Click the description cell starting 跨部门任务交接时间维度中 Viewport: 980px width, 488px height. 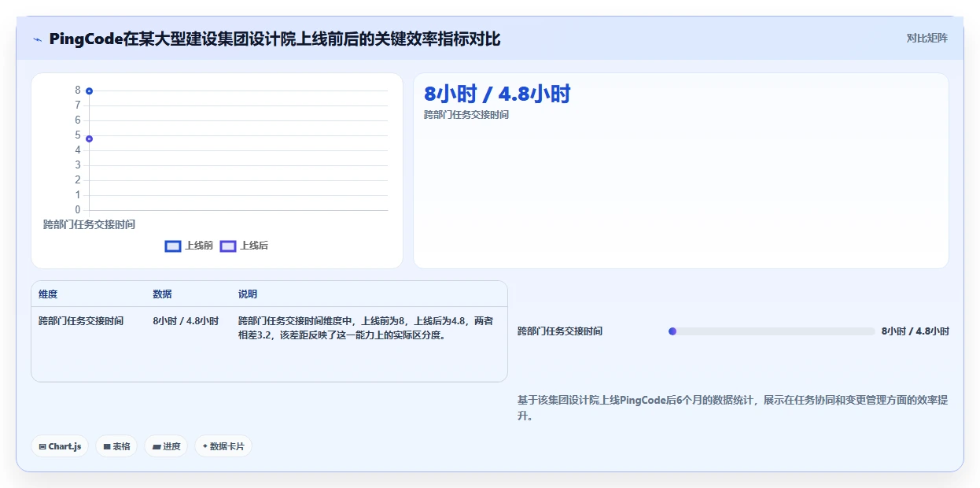click(x=366, y=328)
